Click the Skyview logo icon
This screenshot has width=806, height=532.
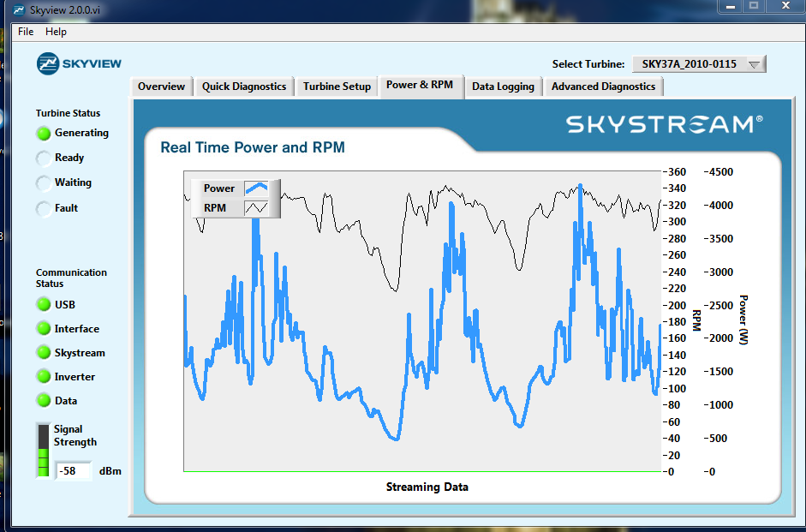(x=48, y=63)
